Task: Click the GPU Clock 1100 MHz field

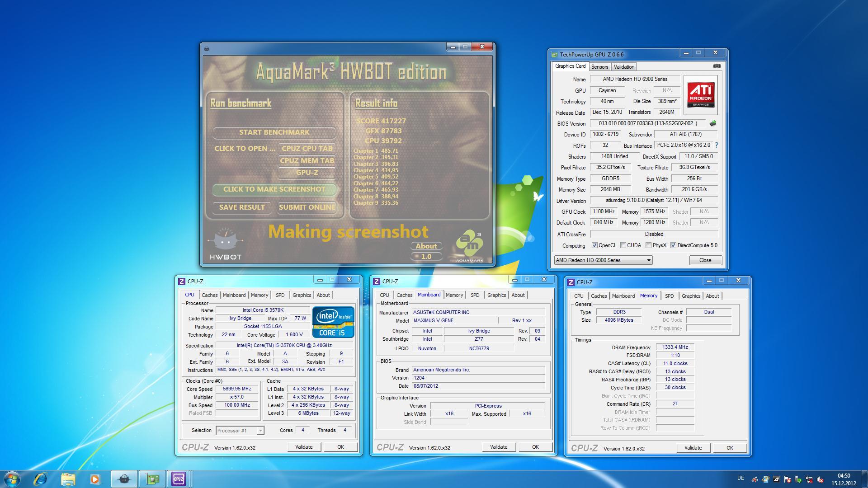Action: tap(604, 211)
